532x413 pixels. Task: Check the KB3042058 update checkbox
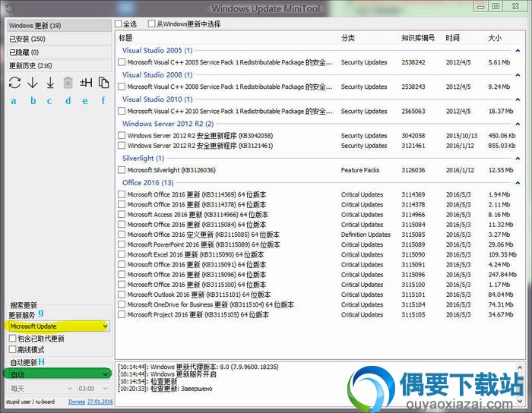122,136
